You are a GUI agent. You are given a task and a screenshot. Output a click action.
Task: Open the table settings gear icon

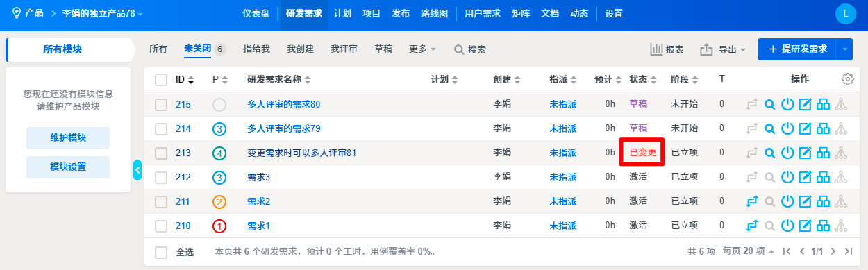pyautogui.click(x=847, y=79)
